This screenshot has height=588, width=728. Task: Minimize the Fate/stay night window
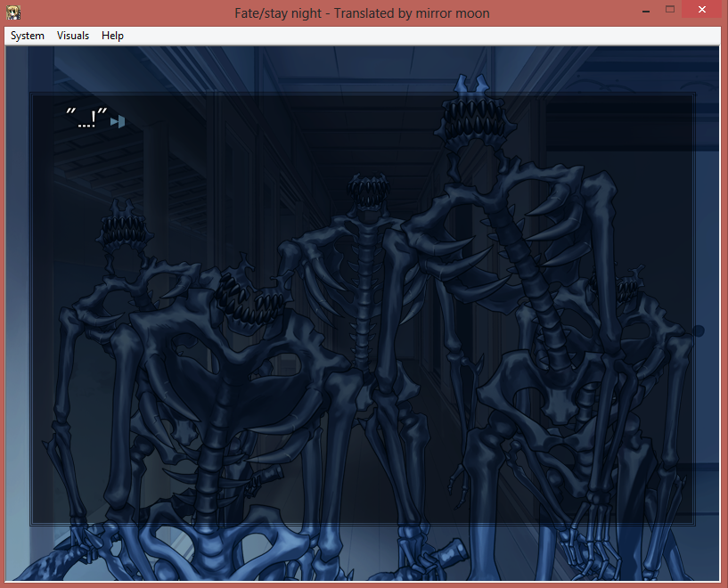[646, 10]
